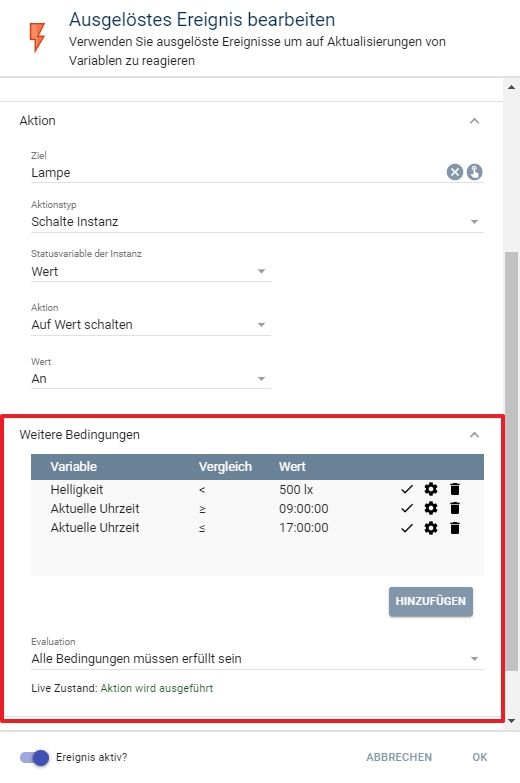The image size is (520, 783).
Task: Delete the Helligkeit condition via its trash icon
Action: pyautogui.click(x=455, y=489)
